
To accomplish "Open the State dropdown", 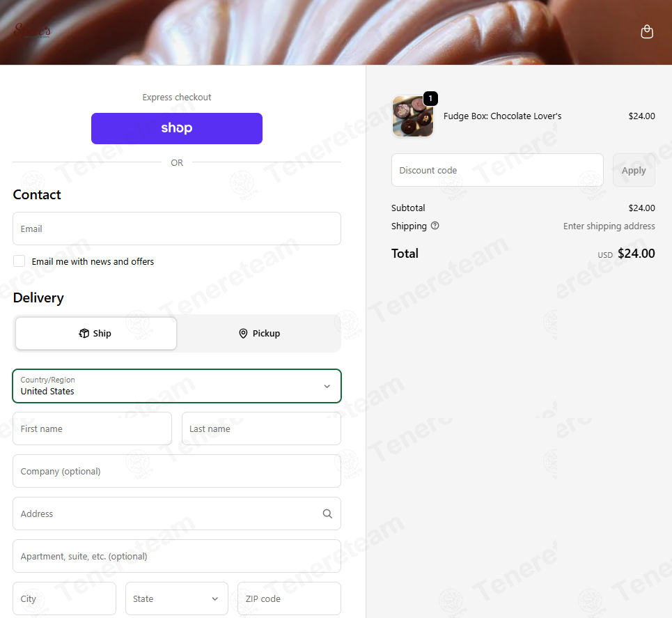I will pos(177,598).
